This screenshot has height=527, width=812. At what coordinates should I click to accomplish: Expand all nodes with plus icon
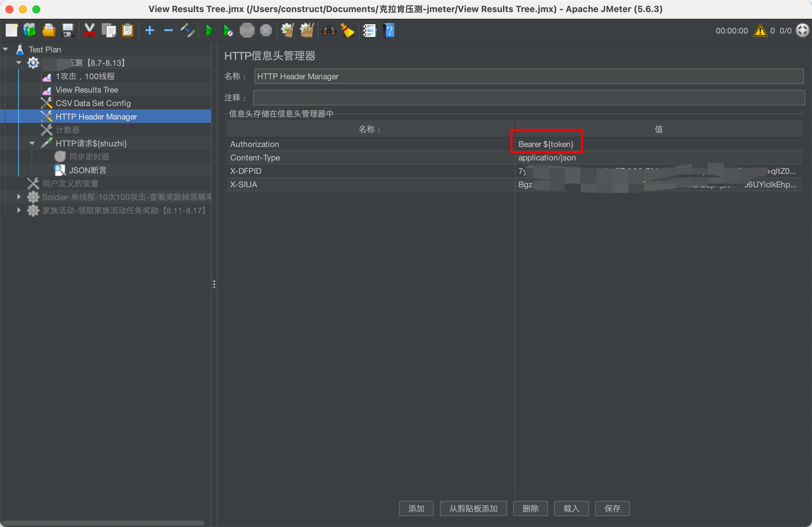coord(150,30)
